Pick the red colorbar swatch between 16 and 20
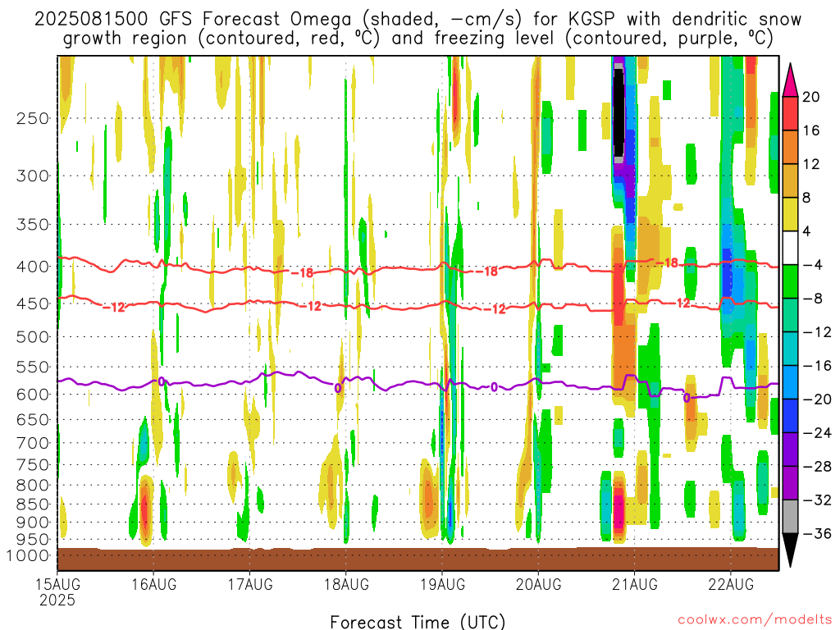 coord(790,113)
